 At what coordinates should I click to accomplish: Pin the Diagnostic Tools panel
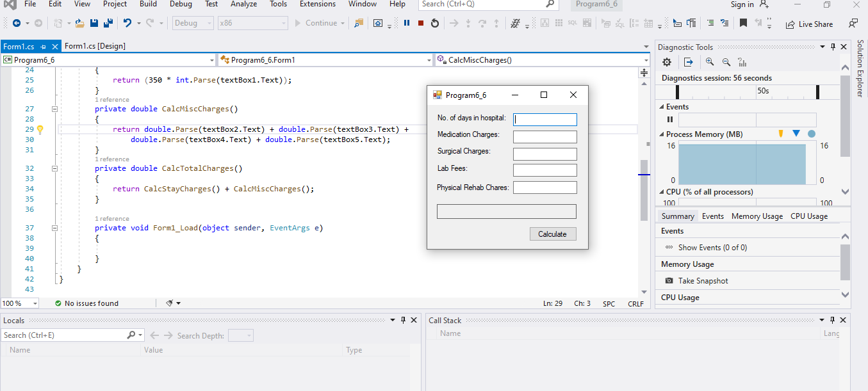(x=833, y=47)
